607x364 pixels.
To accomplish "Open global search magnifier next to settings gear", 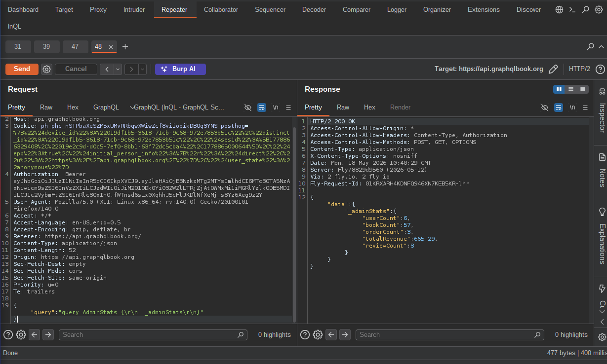I will coord(586,9).
